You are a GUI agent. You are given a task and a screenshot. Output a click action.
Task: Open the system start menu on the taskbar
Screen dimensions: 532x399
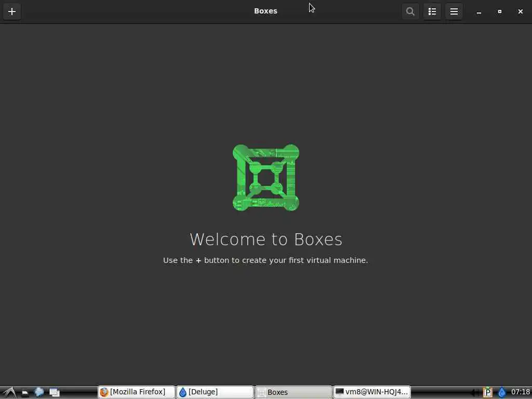click(x=9, y=392)
